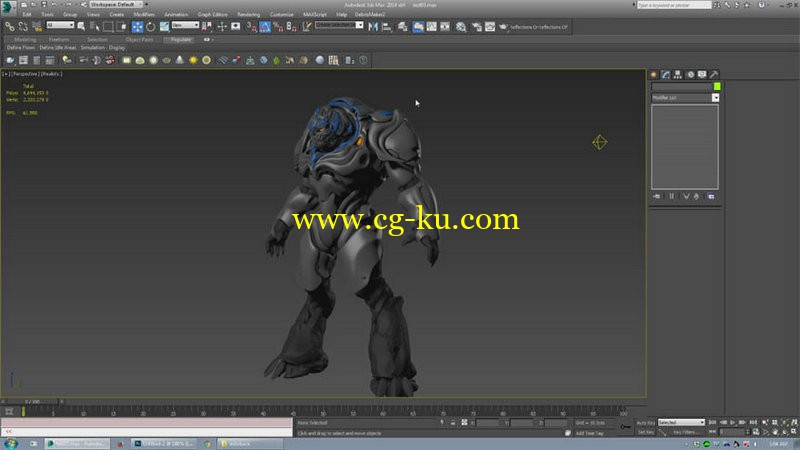Open the Modify command panel tab
The height and width of the screenshot is (450, 800).
[x=666, y=74]
